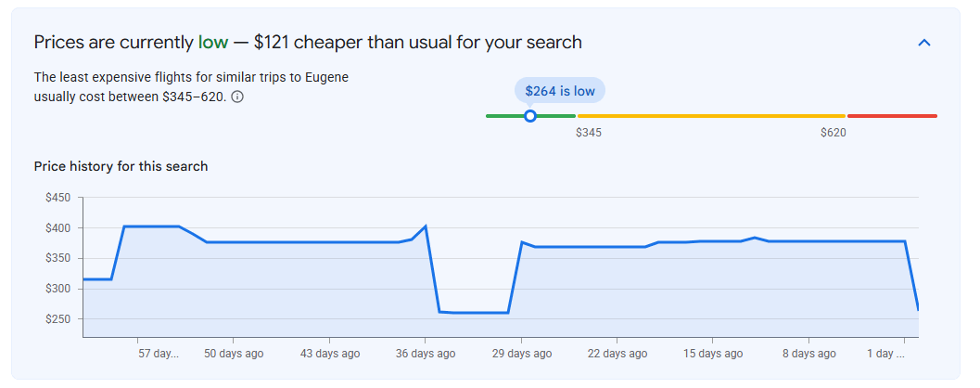This screenshot has height=388, width=980.
Task: Click the '$264 is low' tooltip bubble
Action: [x=559, y=91]
